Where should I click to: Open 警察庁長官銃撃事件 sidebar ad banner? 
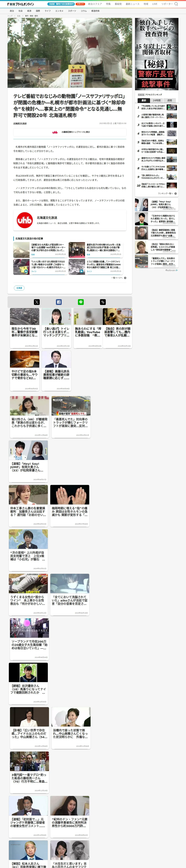157,54
